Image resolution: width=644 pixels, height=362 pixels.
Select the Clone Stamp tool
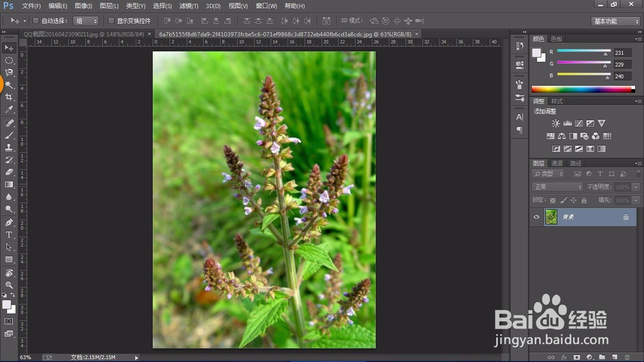[x=8, y=148]
